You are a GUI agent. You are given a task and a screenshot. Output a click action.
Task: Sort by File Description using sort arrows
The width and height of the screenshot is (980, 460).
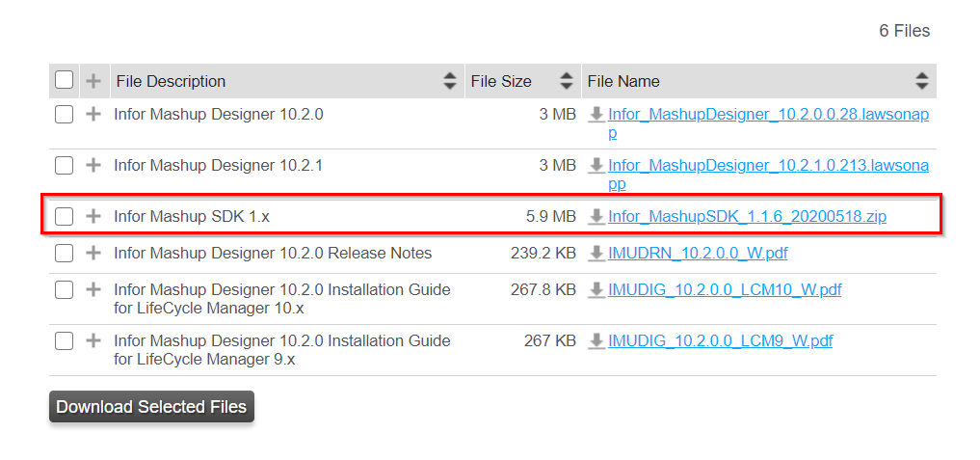tap(450, 81)
